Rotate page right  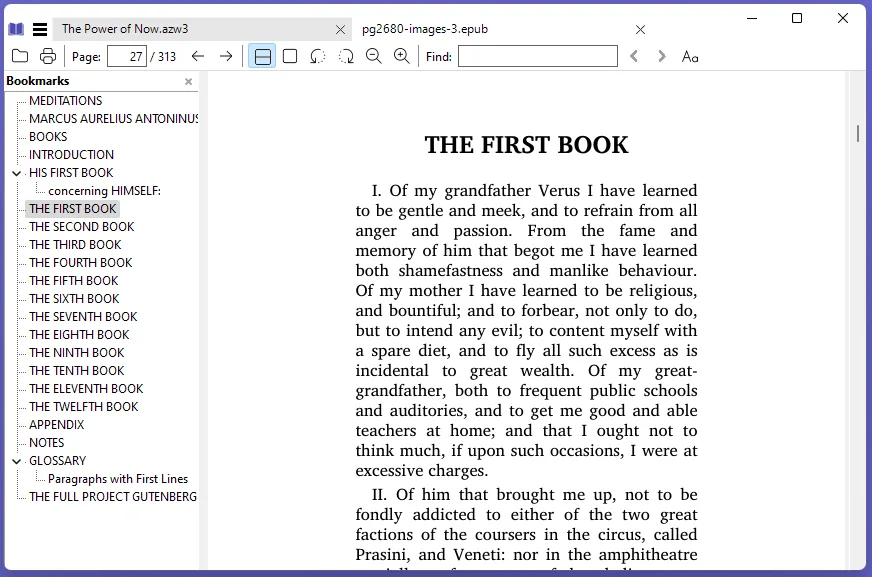[x=346, y=56]
